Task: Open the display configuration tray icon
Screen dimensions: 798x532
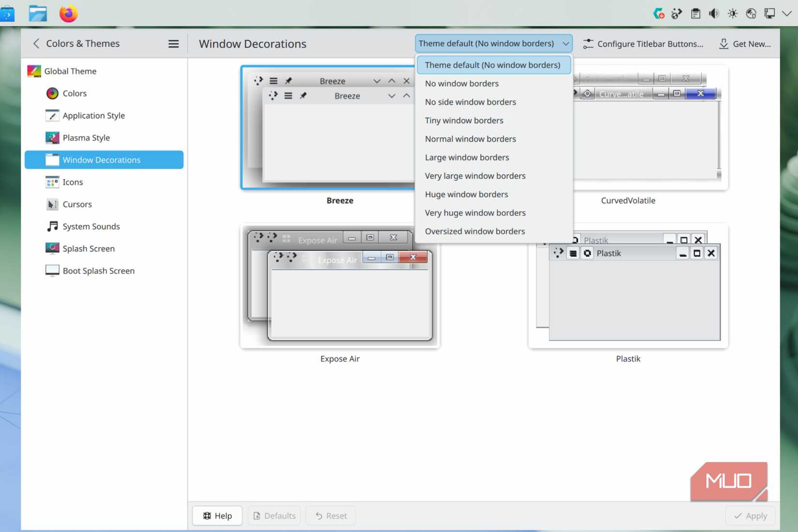Action: (769, 14)
